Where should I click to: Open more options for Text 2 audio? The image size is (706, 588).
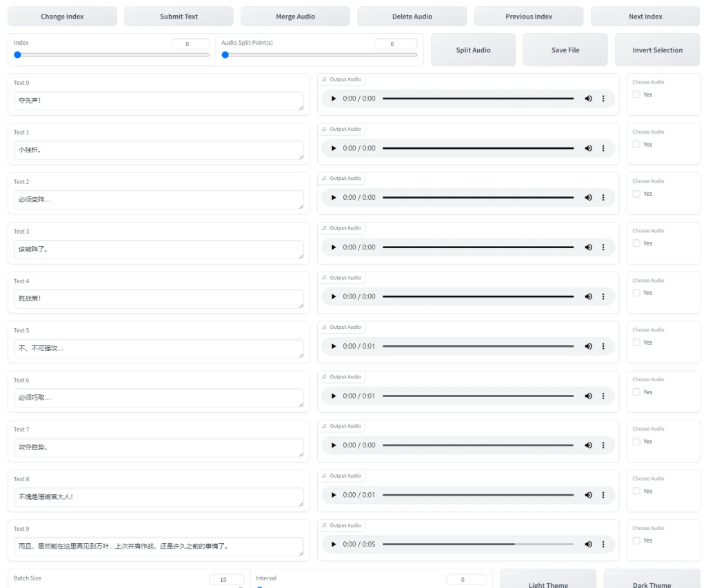(603, 198)
